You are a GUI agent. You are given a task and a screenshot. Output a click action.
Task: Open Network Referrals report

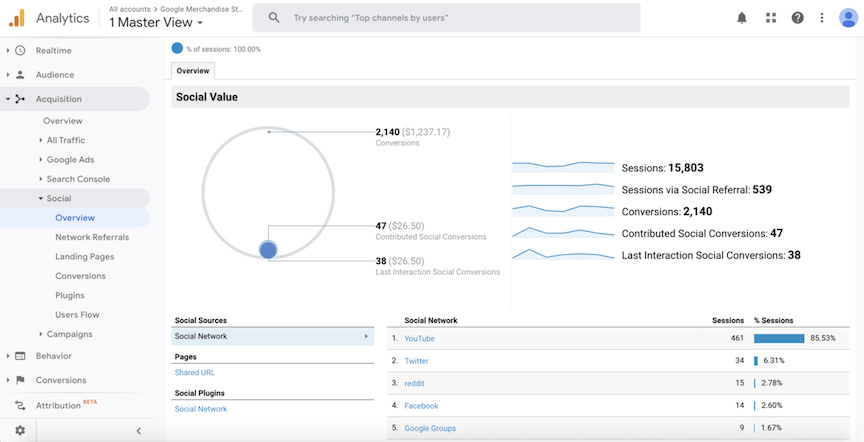click(x=92, y=237)
